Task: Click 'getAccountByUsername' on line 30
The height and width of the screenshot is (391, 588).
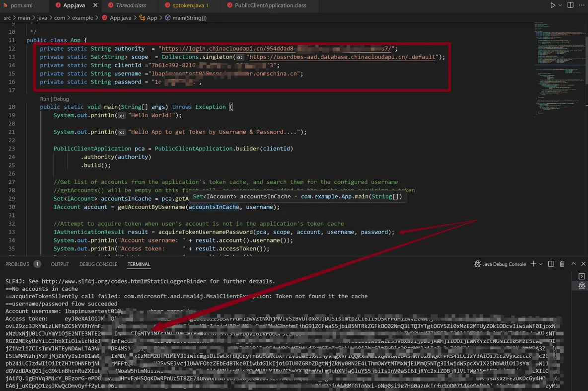Action: pyautogui.click(x=151, y=207)
